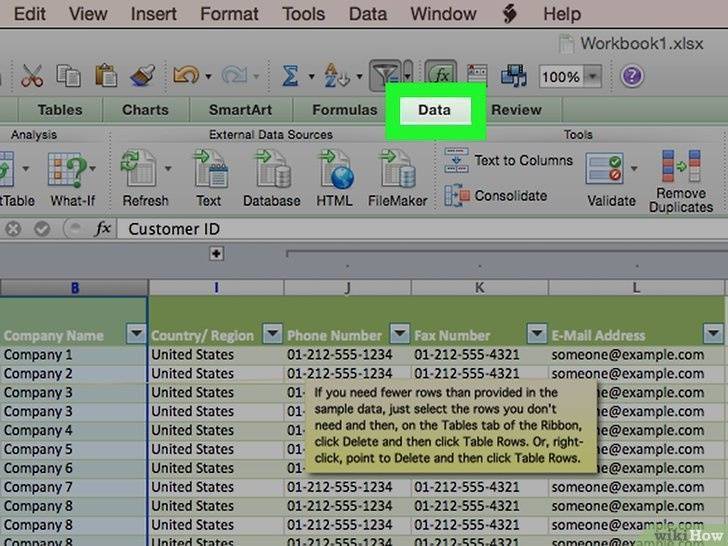Switch to the Formulas ribbon tab
Image resolution: width=728 pixels, height=546 pixels.
click(345, 110)
